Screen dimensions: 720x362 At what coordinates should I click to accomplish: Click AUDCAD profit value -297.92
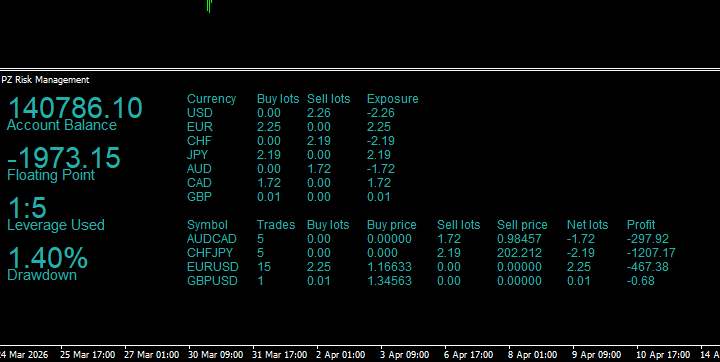648,239
